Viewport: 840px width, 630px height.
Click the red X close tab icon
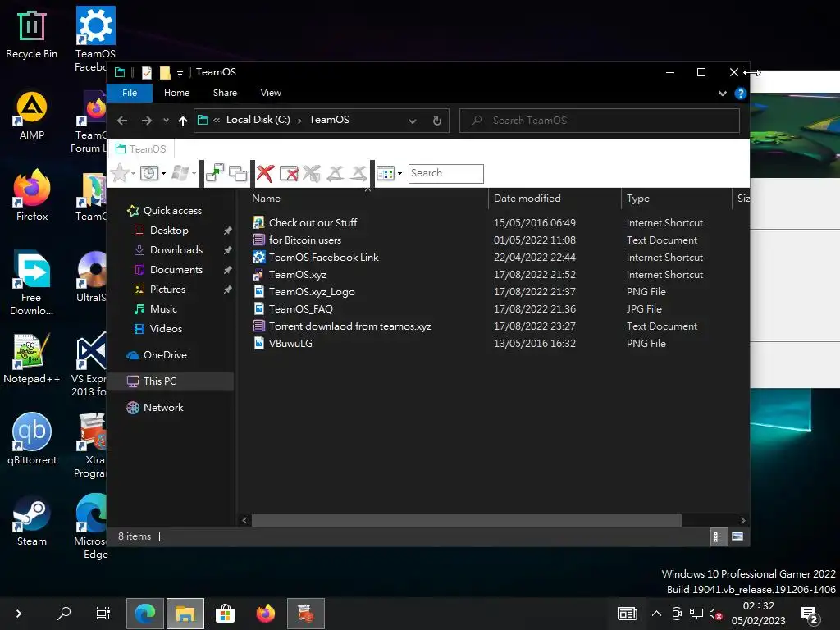pos(265,173)
